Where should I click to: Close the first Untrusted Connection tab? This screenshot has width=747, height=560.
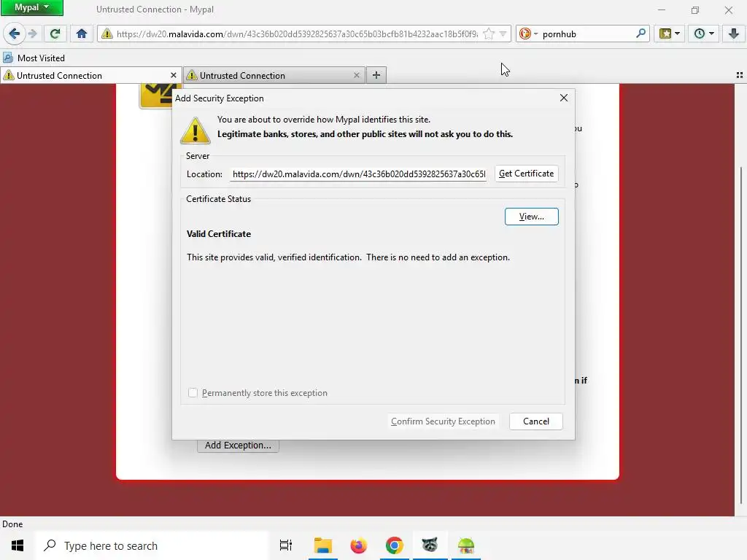pos(174,75)
